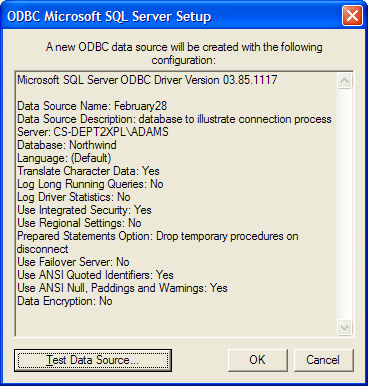Viewport: 368px width, 386px height.
Task: Confirm the configuration with OK
Action: (x=258, y=360)
